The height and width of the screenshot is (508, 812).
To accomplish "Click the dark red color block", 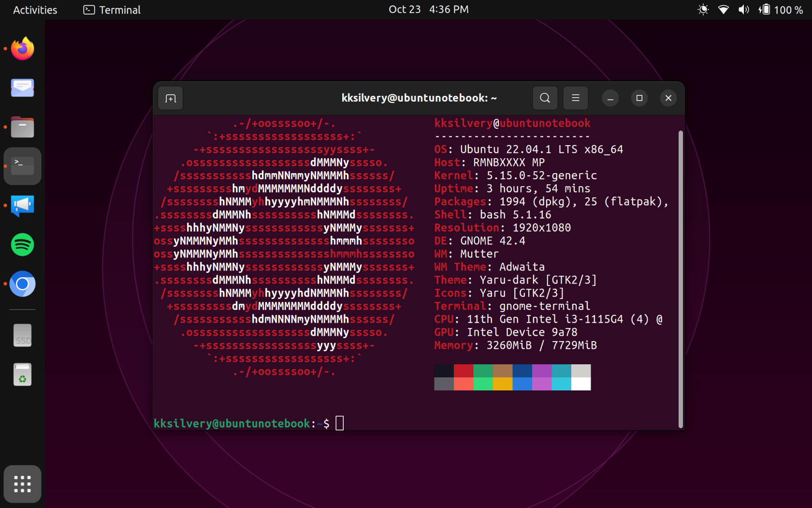I will click(x=464, y=371).
